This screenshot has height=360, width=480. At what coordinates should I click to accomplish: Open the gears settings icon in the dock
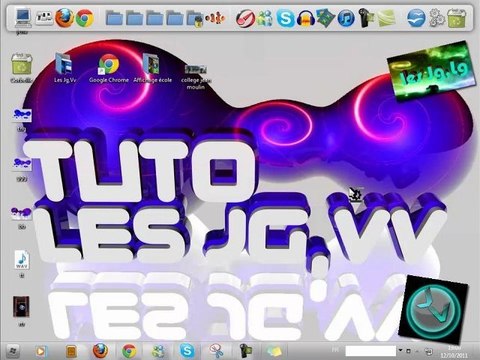point(437,18)
